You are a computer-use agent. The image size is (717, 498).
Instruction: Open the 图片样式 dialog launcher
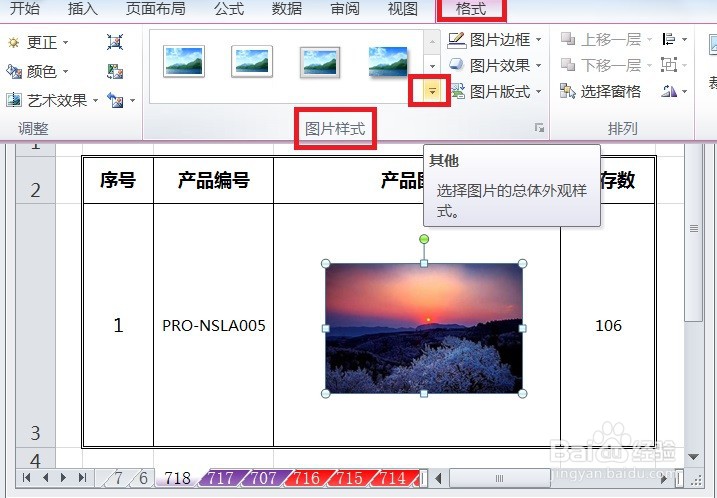click(x=540, y=128)
